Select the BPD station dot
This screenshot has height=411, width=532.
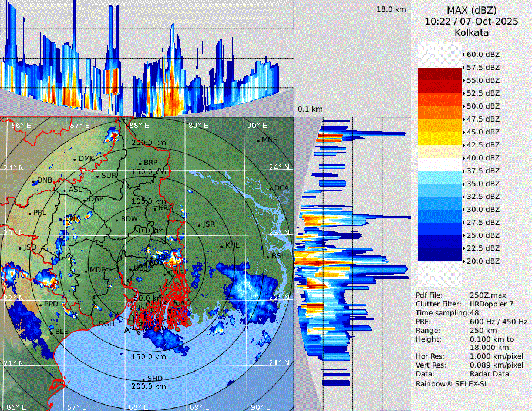click(x=40, y=305)
